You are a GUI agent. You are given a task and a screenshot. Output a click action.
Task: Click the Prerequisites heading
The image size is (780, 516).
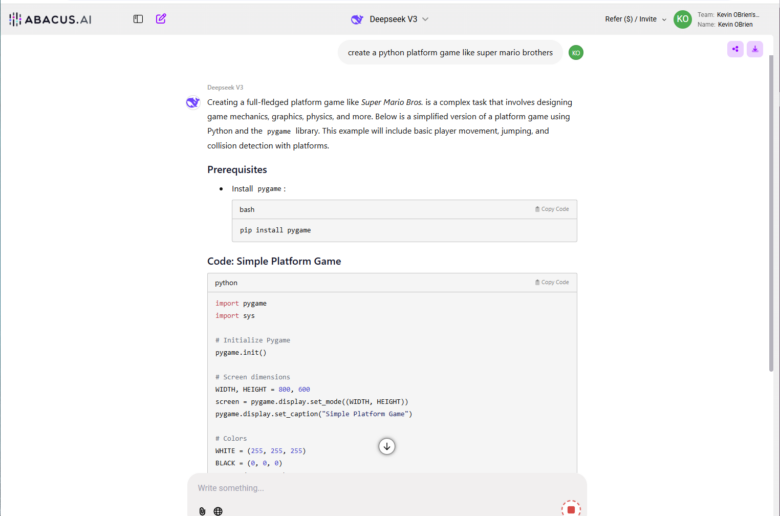click(x=237, y=170)
